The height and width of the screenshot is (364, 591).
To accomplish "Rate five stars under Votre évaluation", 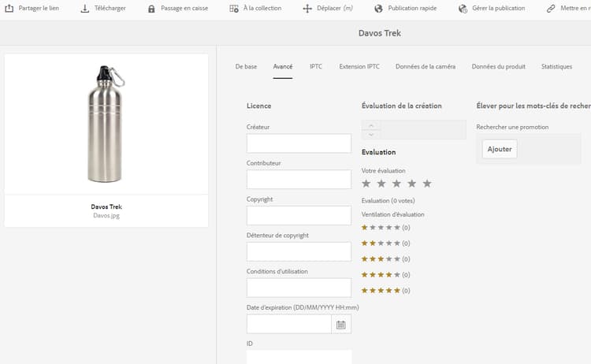I will (427, 184).
